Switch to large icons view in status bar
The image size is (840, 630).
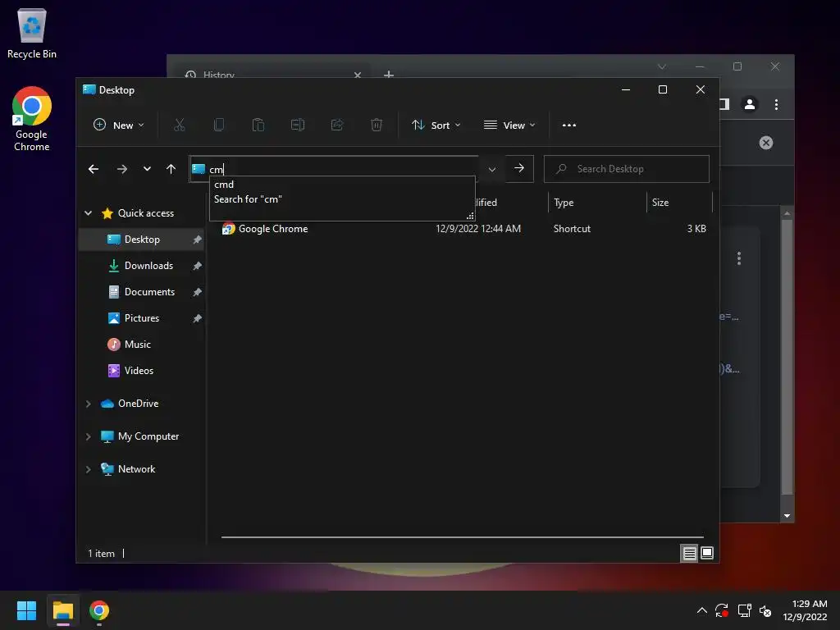click(x=707, y=553)
